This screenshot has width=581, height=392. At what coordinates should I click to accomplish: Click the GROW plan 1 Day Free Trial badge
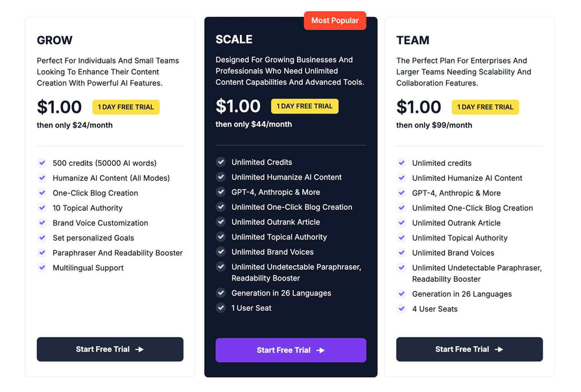126,107
